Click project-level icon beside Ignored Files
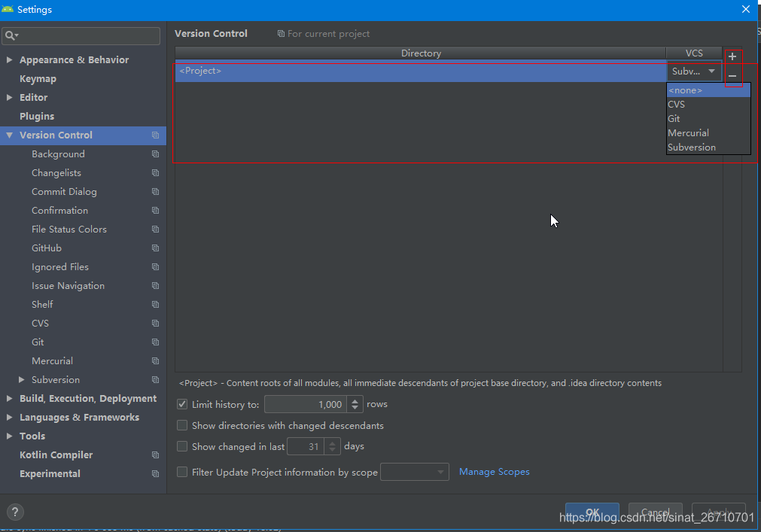Screen dimensions: 761x532 (x=155, y=266)
